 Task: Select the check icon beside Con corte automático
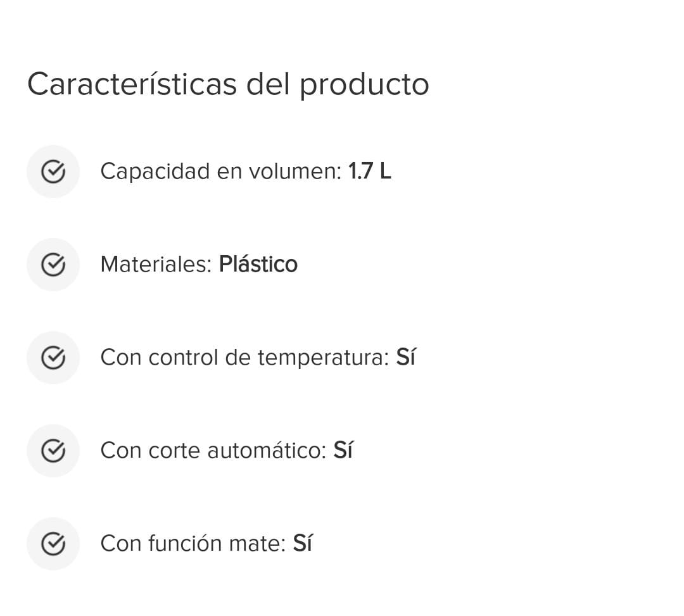(53, 450)
